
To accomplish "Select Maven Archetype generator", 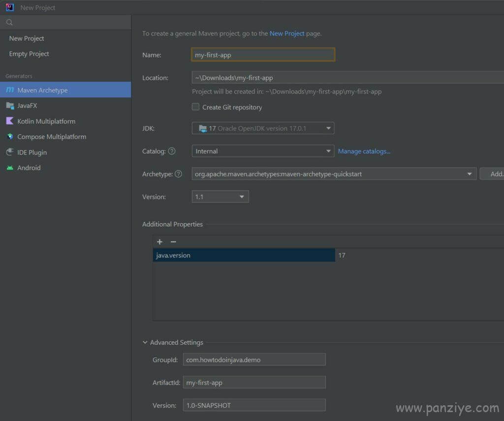I will pos(65,90).
